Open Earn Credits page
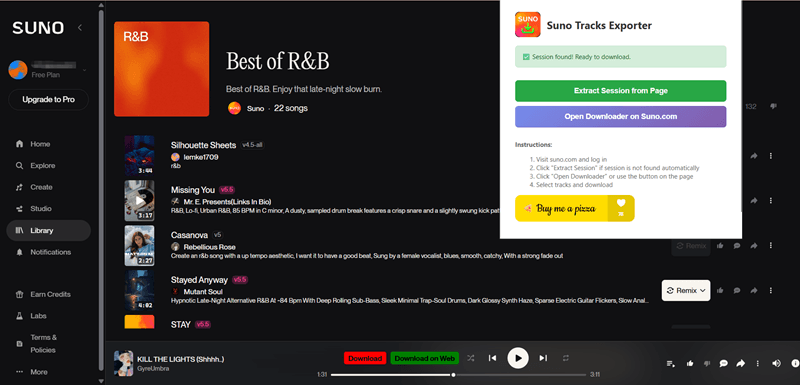Viewport: 800px width, 385px height. [50, 294]
